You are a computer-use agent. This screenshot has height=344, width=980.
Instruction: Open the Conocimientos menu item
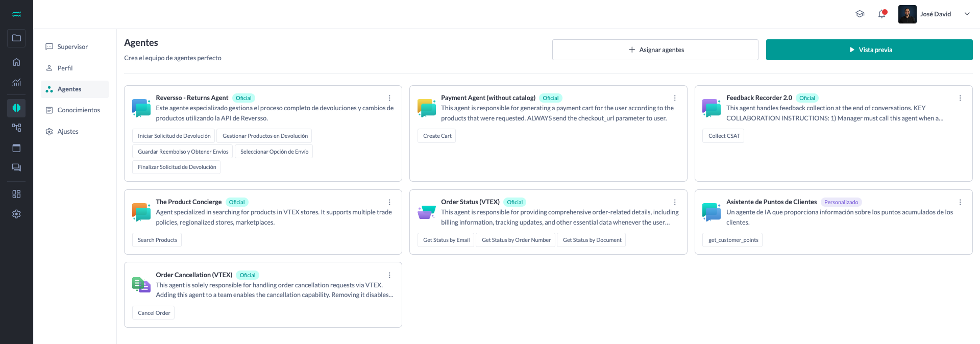[x=79, y=110]
